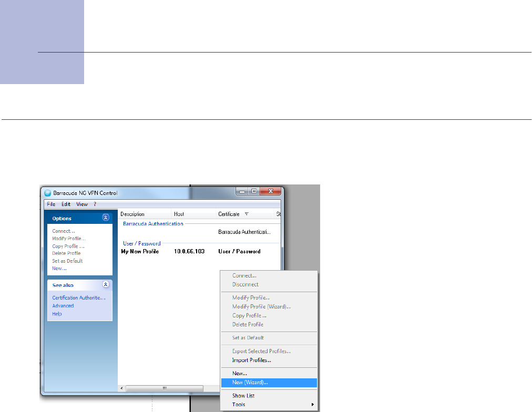The image size is (532, 412).
Task: Open the Help link under See also
Action: 57,314
